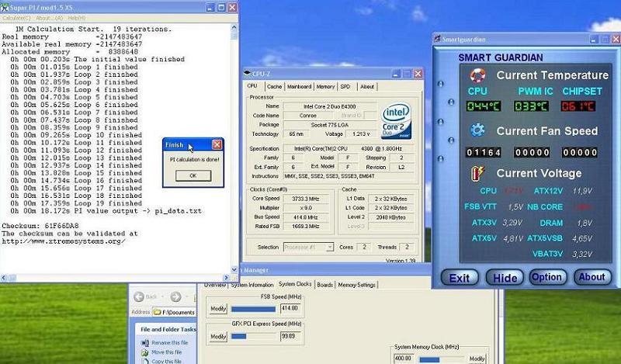This screenshot has height=364, width=621.
Task: Click the PWM IC temperature readout 033°C
Action: point(531,106)
